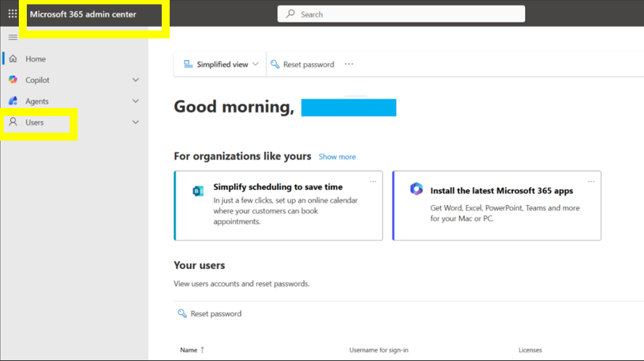Focus the Search box
Viewport: 644px width, 361px height.
(400, 14)
